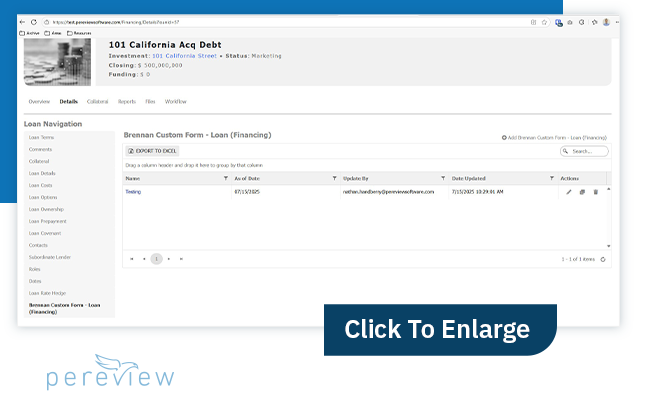647x408 pixels.
Task: Open Loan Covenant in navigation
Action: 45,233
